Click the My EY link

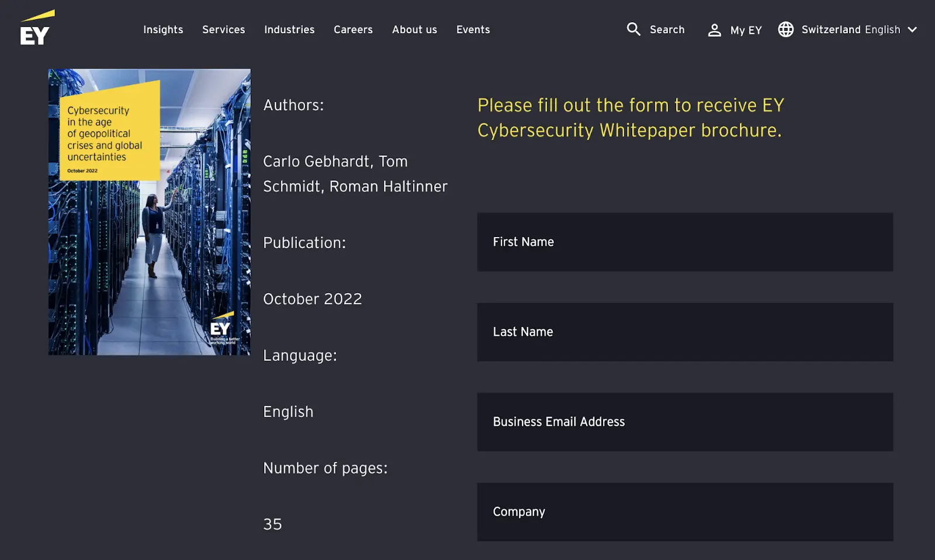point(746,30)
